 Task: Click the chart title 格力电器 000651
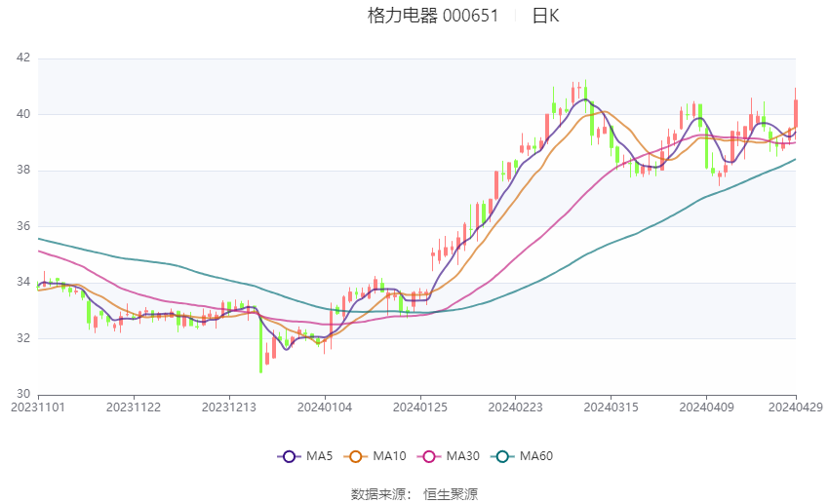tap(433, 16)
